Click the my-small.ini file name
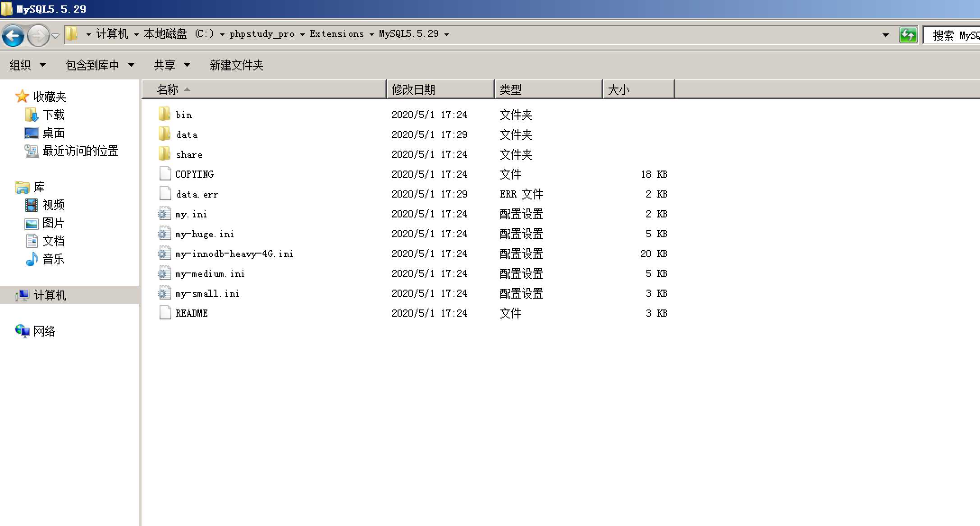 (x=207, y=293)
